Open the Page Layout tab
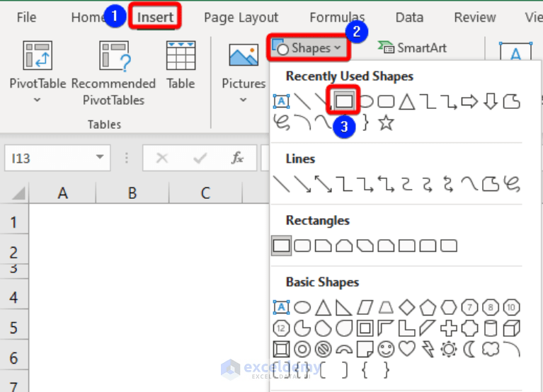This screenshot has height=392, width=543. coord(241,17)
